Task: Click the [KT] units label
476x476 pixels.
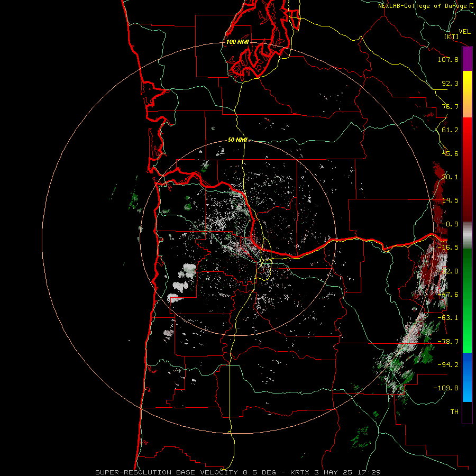Action: click(x=452, y=36)
